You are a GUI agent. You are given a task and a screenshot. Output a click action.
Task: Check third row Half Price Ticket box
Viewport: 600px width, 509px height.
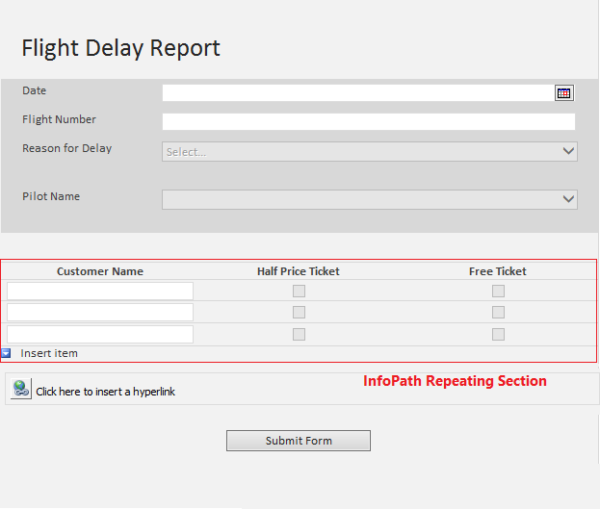(298, 334)
